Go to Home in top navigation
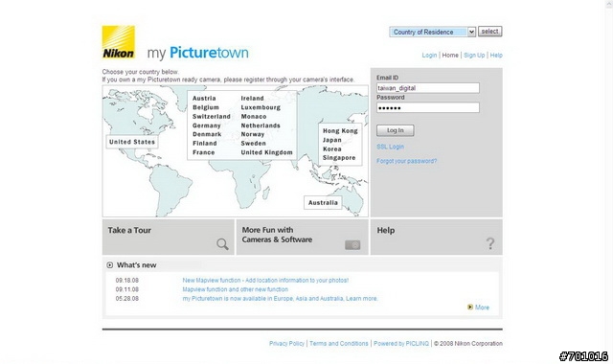Screen dimensions: 613x364 (450, 56)
